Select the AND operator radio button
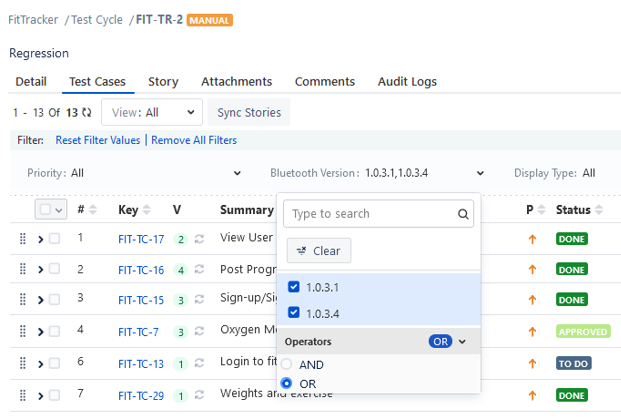 (x=287, y=365)
